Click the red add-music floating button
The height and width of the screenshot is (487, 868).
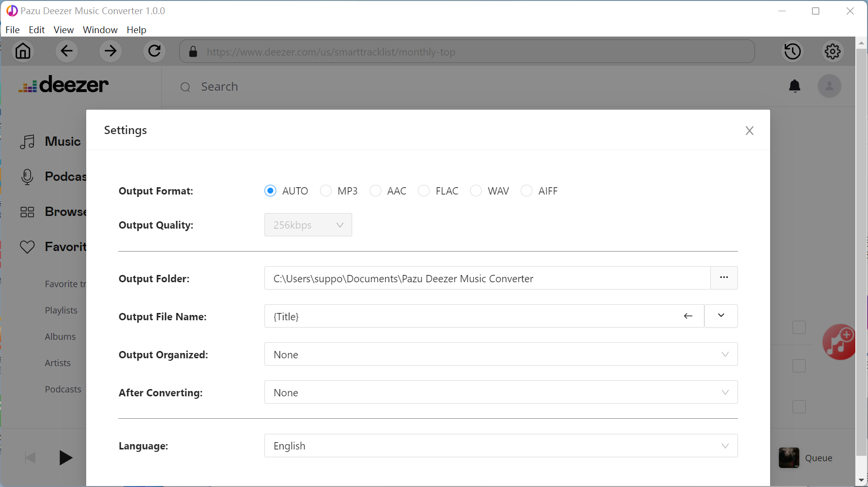[x=840, y=342]
